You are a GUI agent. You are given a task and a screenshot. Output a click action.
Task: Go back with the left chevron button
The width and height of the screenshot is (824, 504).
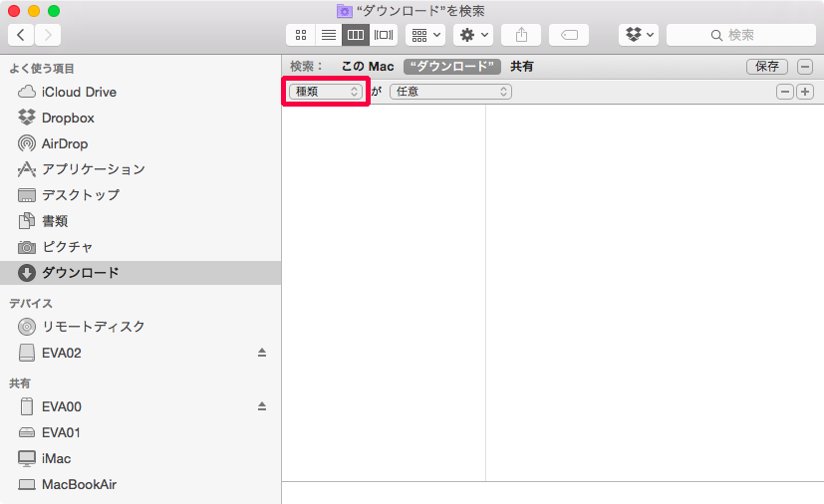21,35
